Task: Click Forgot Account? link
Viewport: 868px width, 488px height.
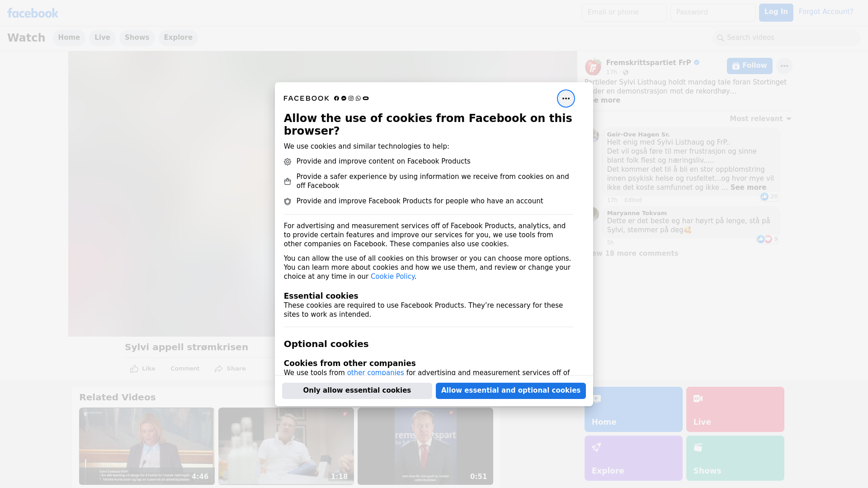Action: tap(826, 12)
